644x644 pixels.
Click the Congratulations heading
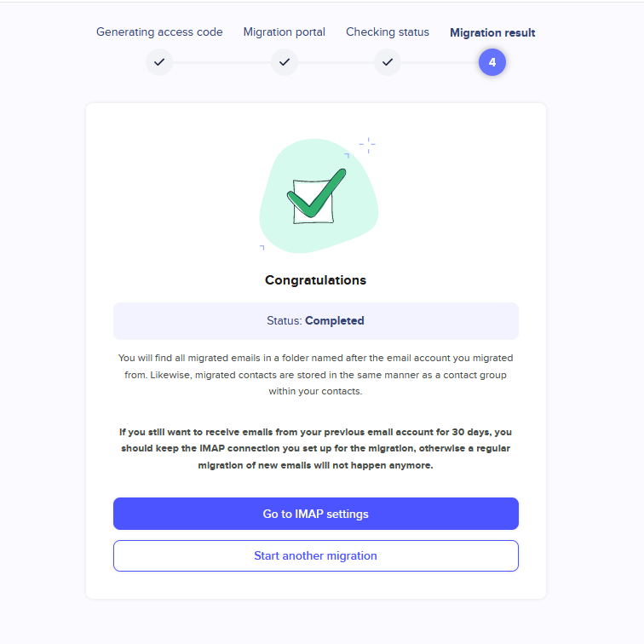click(315, 279)
